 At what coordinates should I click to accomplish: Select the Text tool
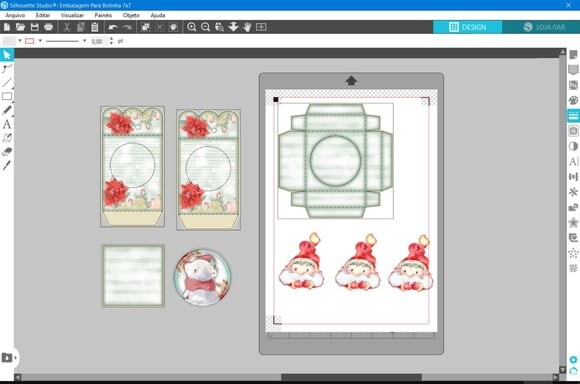pos(7,124)
